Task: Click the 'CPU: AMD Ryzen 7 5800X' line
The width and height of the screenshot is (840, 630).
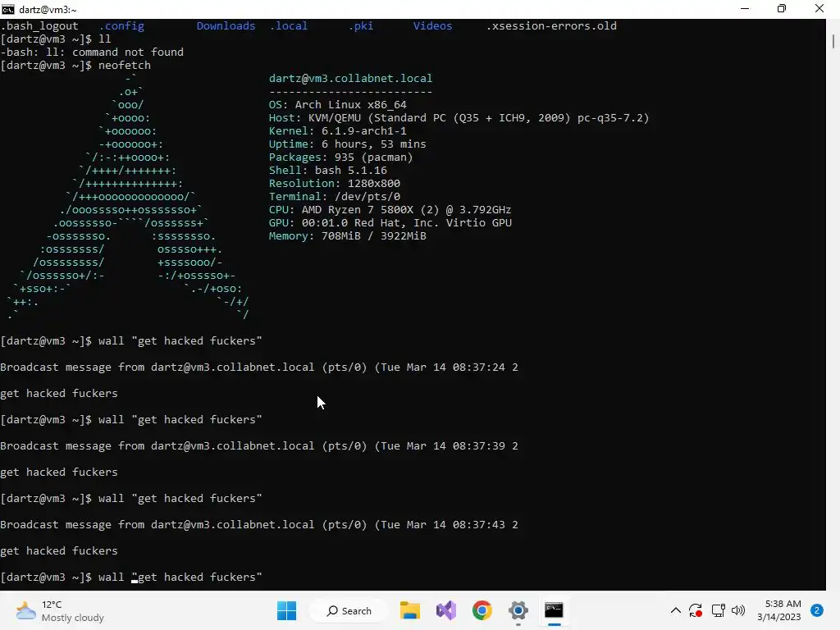Action: point(390,209)
